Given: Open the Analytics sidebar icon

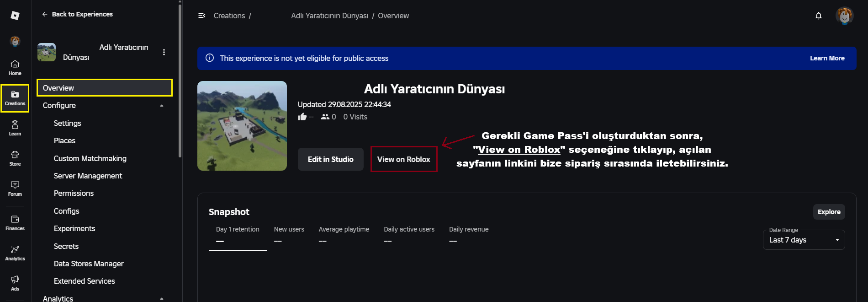Looking at the screenshot, I should (15, 253).
